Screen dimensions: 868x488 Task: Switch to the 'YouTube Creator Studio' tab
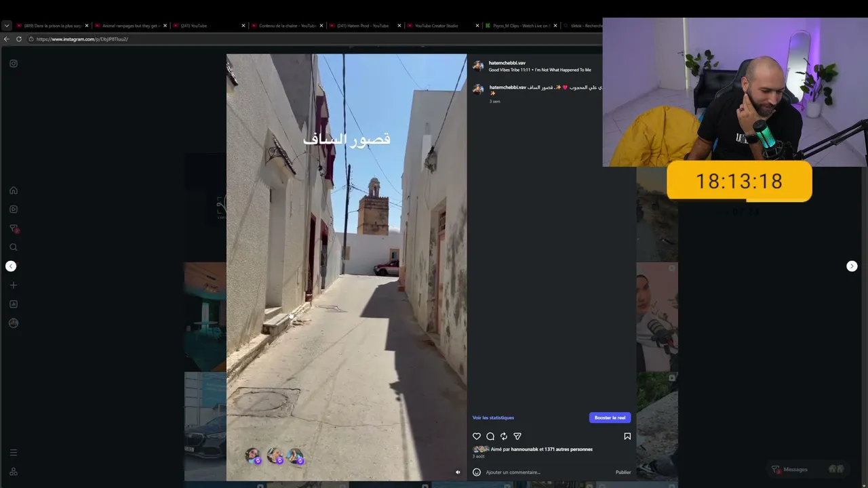coord(443,26)
